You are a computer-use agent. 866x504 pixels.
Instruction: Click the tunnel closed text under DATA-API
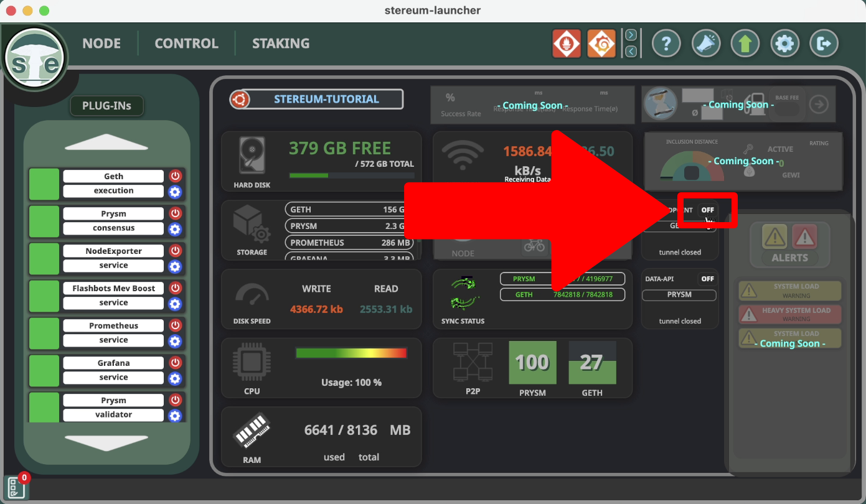(680, 321)
